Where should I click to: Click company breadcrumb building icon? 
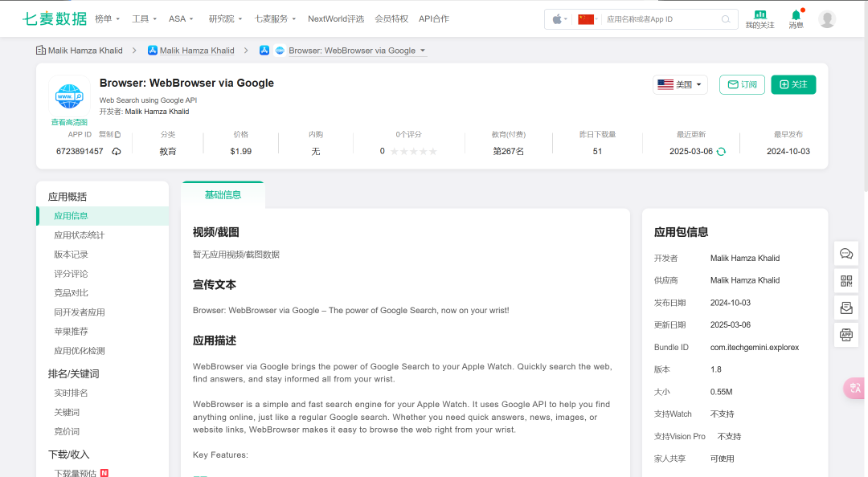point(40,51)
